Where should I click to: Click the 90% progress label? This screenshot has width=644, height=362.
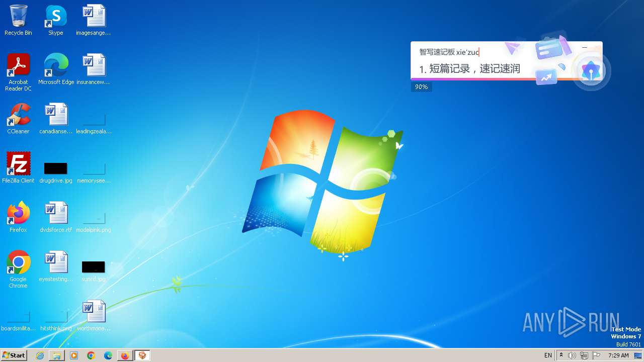pos(422,87)
